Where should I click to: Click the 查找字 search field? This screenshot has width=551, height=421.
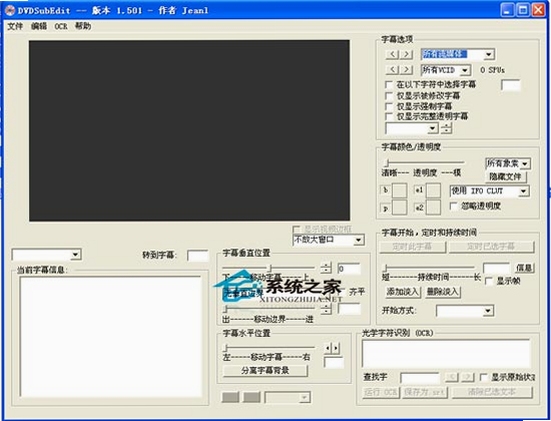point(420,378)
